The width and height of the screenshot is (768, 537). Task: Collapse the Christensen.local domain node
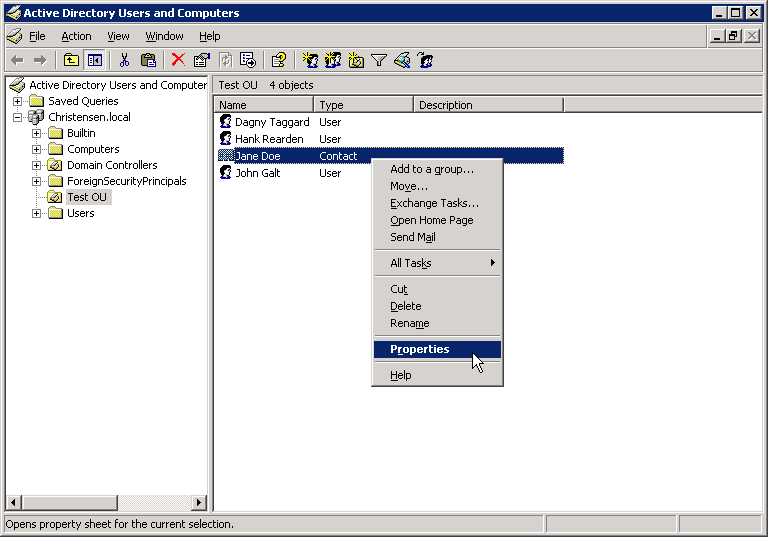point(18,117)
